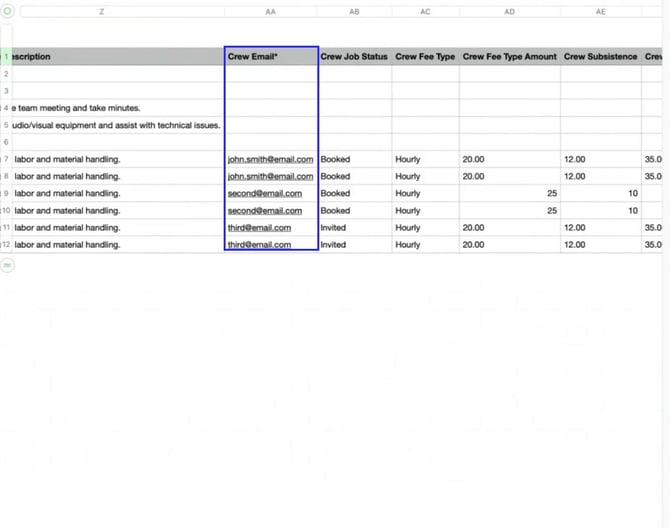Select column AD header letter

pos(509,13)
